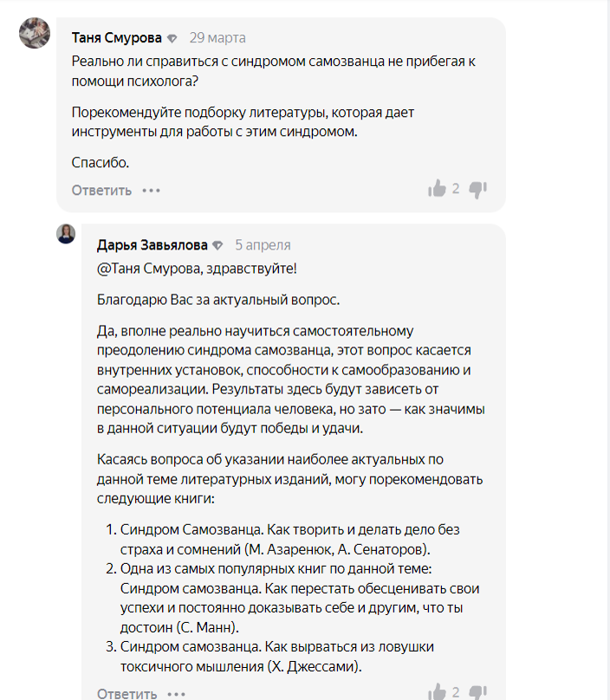
Task: Click thumbs down on Дарья Завьялова's reply
Action: coord(478,692)
